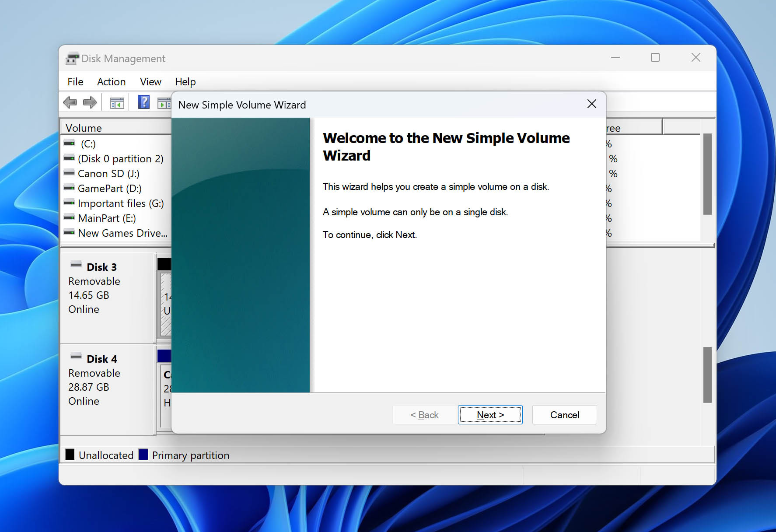Click the Unallocated legend color swatch
The width and height of the screenshot is (776, 532).
(x=70, y=455)
